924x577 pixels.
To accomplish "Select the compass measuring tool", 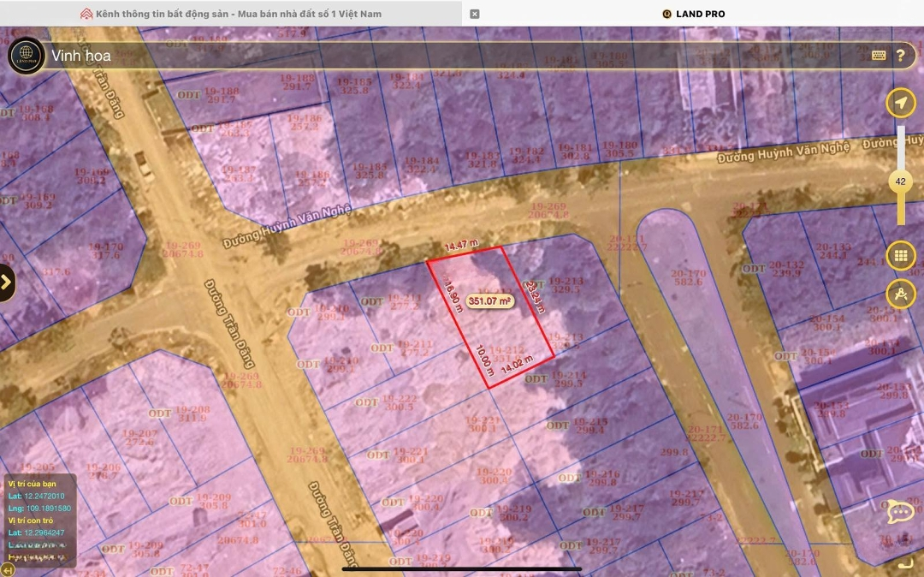I will pos(900,294).
